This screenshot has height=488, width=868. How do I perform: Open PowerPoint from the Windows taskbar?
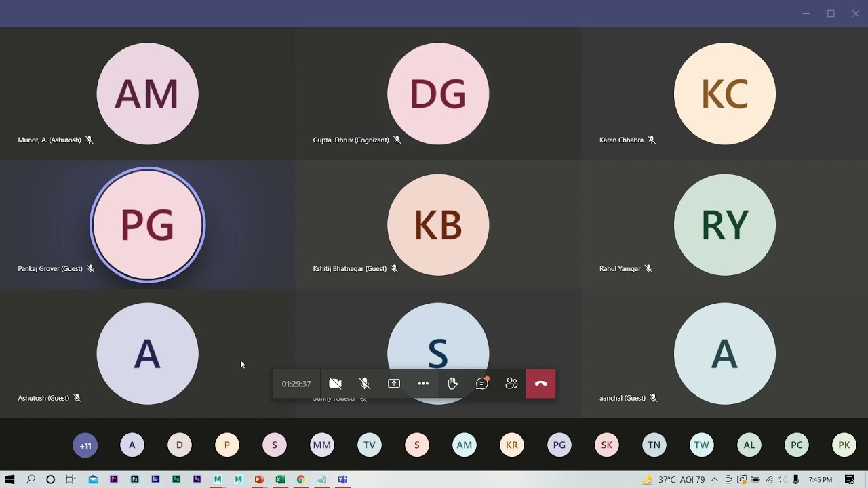pos(259,479)
